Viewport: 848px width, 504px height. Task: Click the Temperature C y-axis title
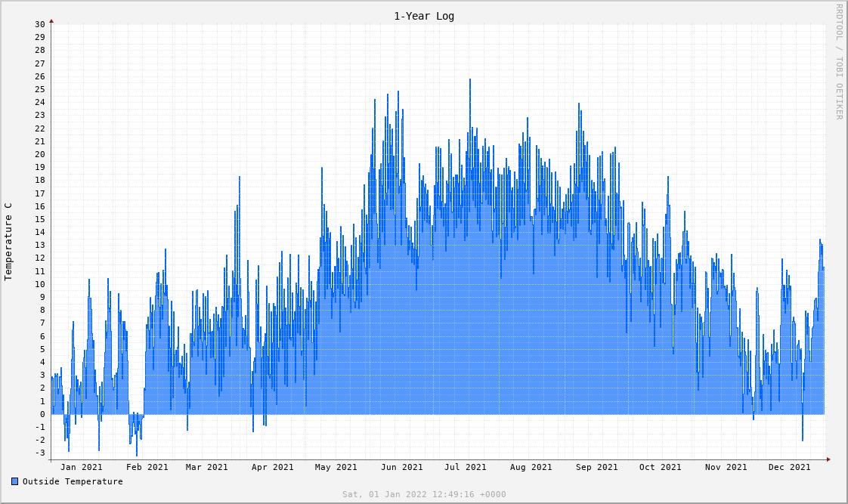click(x=8, y=242)
